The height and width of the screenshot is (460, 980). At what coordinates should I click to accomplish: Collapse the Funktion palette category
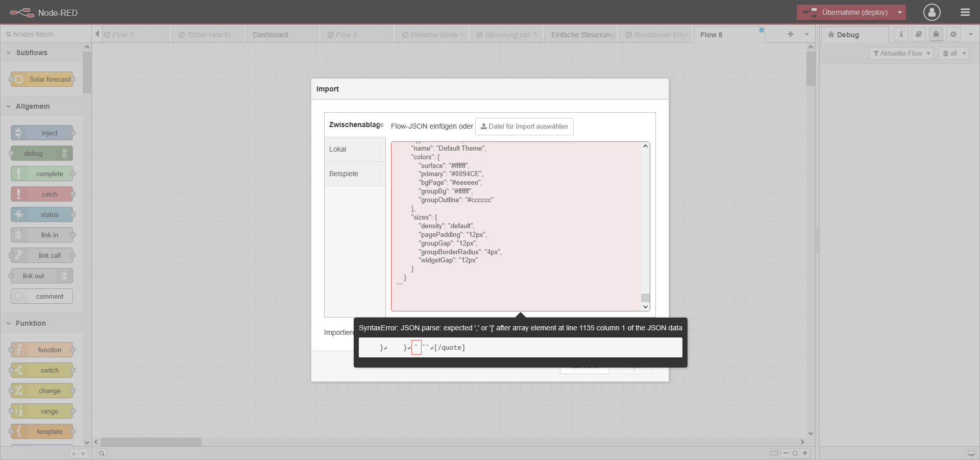tap(9, 323)
